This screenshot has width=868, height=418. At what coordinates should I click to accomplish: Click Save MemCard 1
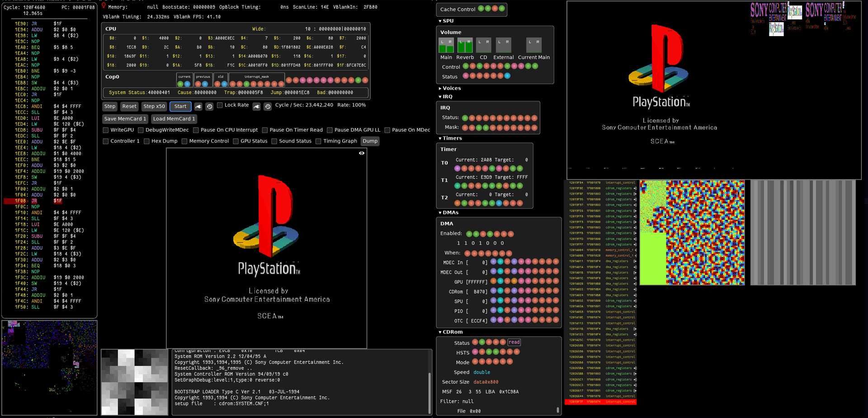[125, 119]
